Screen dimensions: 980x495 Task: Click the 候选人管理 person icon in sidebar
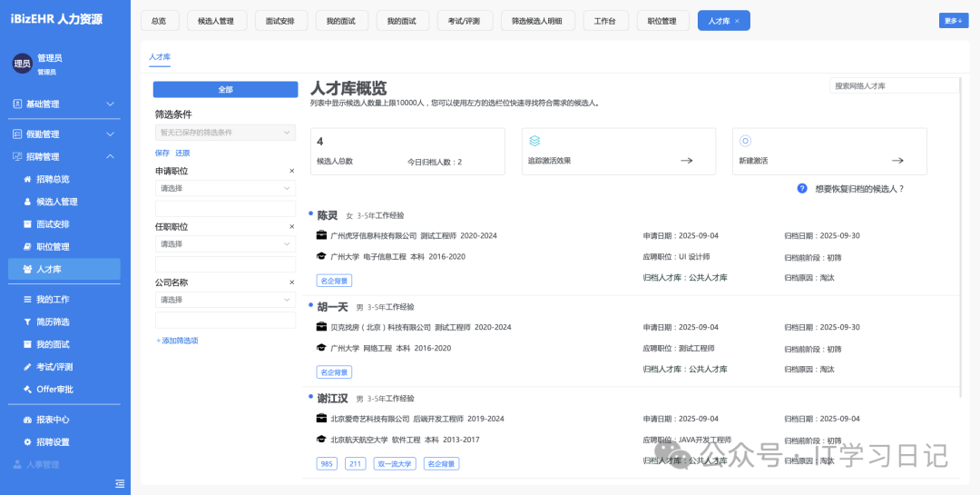coord(27,202)
